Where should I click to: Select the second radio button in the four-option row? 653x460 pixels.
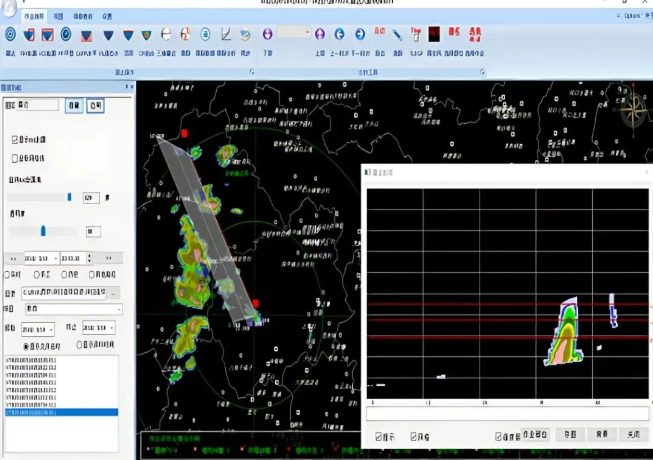tap(37, 275)
